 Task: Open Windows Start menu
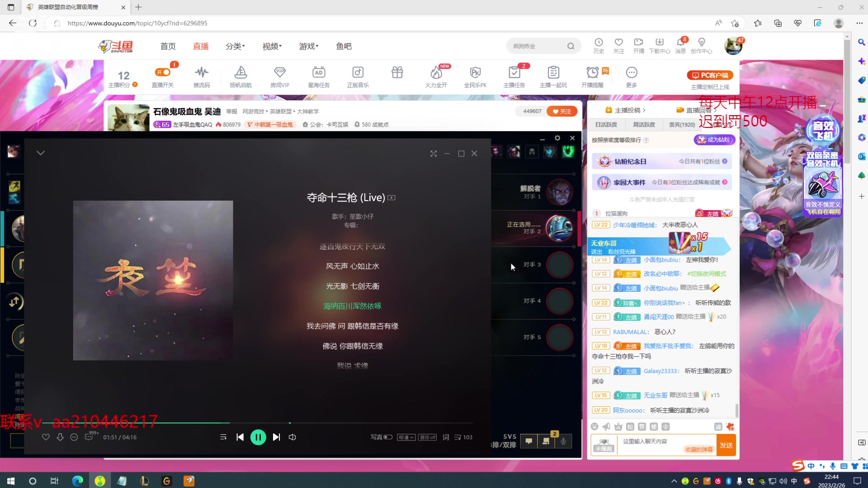[11, 481]
